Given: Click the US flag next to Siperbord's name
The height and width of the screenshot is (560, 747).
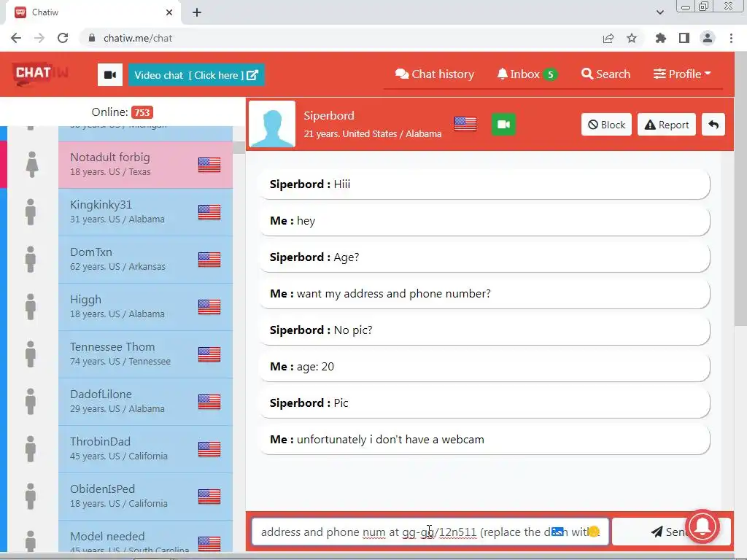Looking at the screenshot, I should pyautogui.click(x=465, y=124).
